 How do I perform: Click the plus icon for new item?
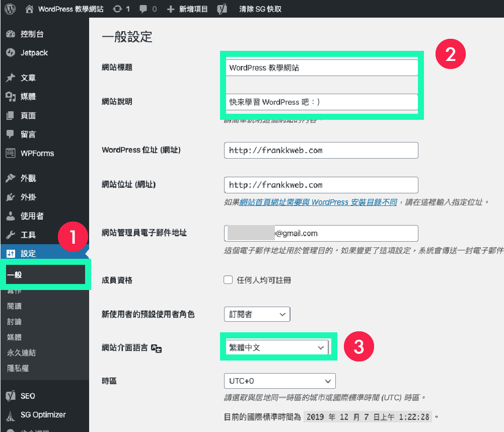click(x=171, y=9)
